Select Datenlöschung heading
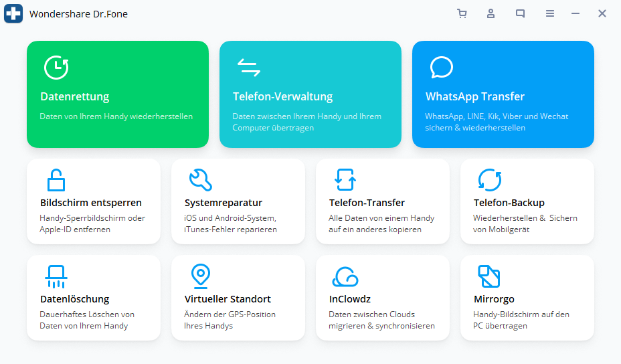The width and height of the screenshot is (621, 364). [x=75, y=299]
